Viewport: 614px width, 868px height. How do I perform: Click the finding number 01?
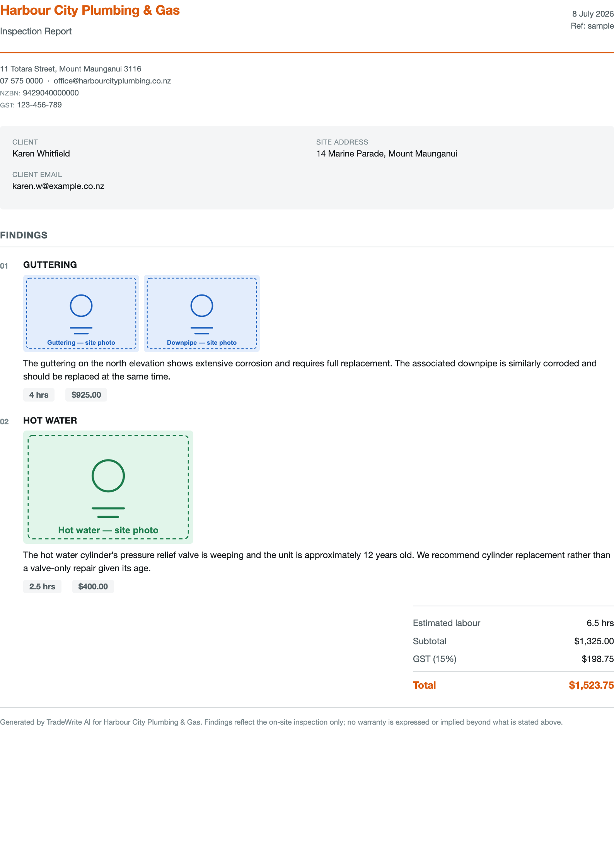[4, 266]
